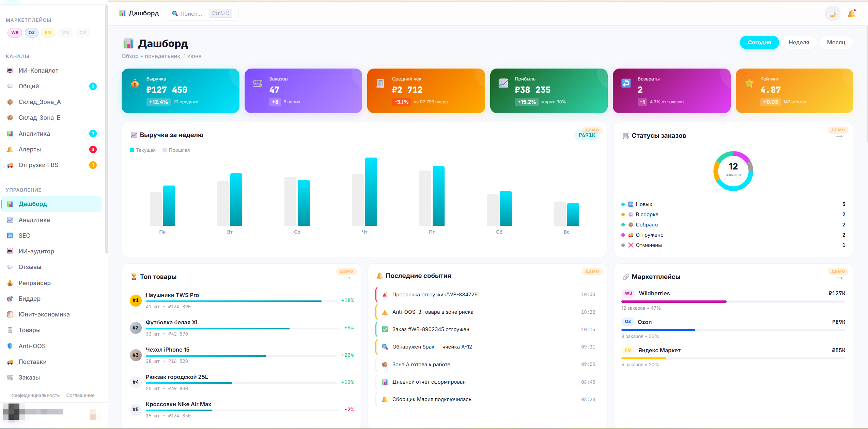Enable the MM marketplace chip

[x=65, y=33]
